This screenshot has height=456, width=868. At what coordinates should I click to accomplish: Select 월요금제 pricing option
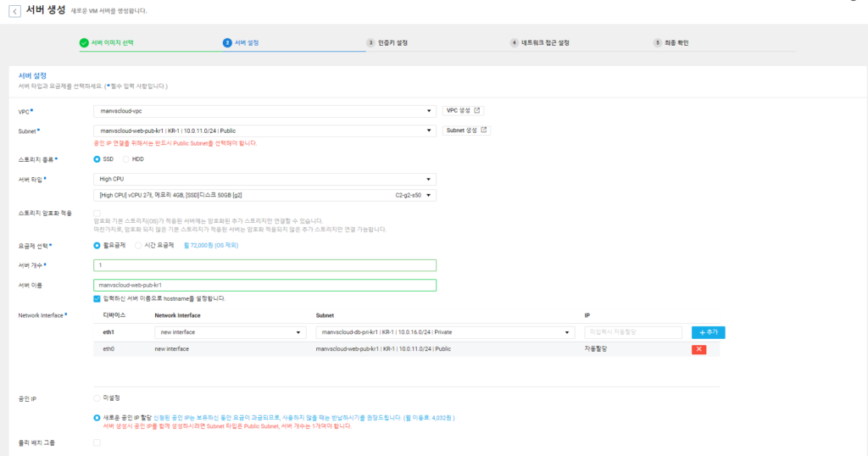click(x=97, y=245)
